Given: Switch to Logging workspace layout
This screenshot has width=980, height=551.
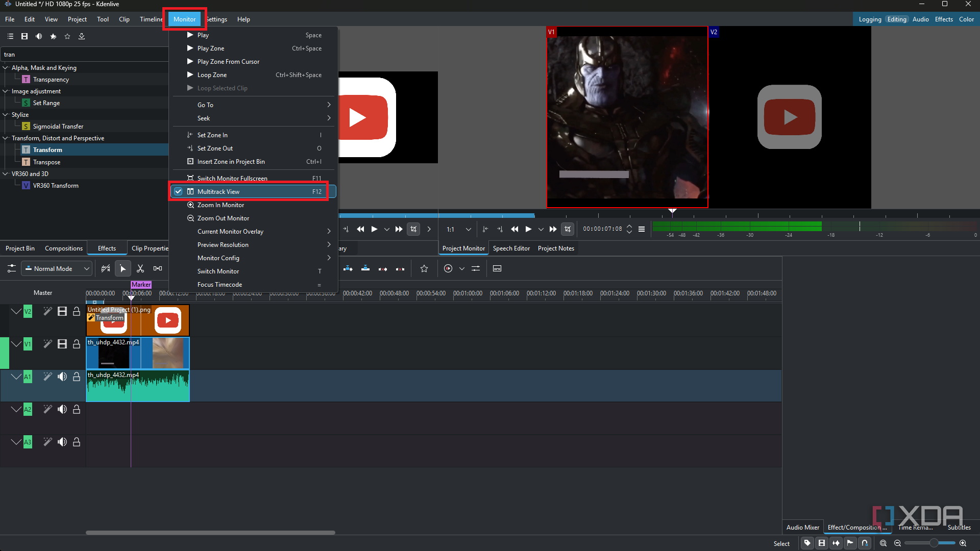Looking at the screenshot, I should click(x=870, y=19).
